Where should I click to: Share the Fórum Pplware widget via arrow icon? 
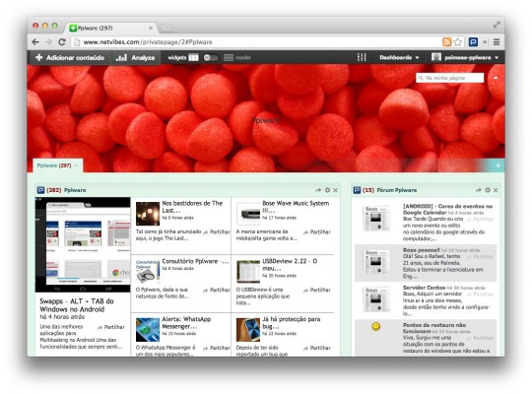(479, 190)
